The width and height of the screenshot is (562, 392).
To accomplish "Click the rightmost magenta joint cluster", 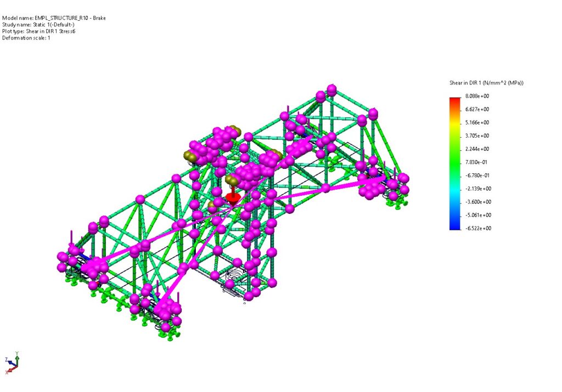I will click(379, 184).
